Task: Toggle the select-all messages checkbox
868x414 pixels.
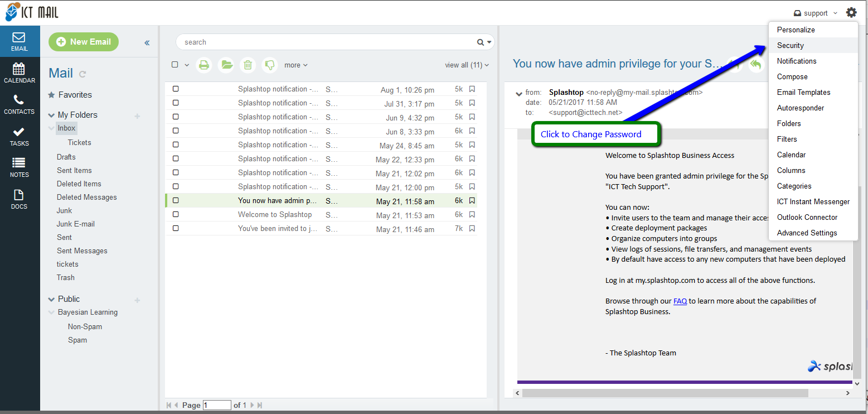Action: click(x=175, y=65)
